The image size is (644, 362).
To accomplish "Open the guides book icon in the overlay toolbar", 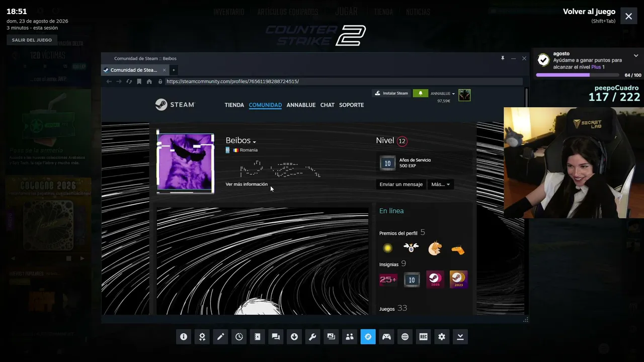I will click(257, 337).
